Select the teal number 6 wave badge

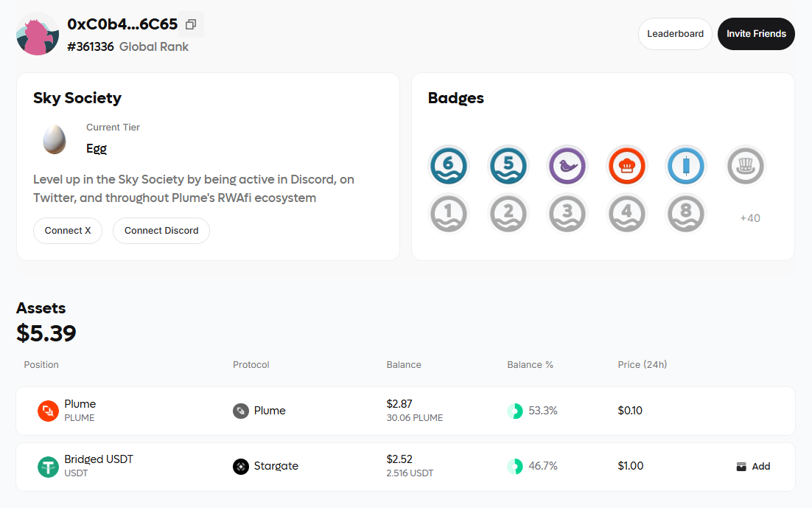(x=449, y=166)
